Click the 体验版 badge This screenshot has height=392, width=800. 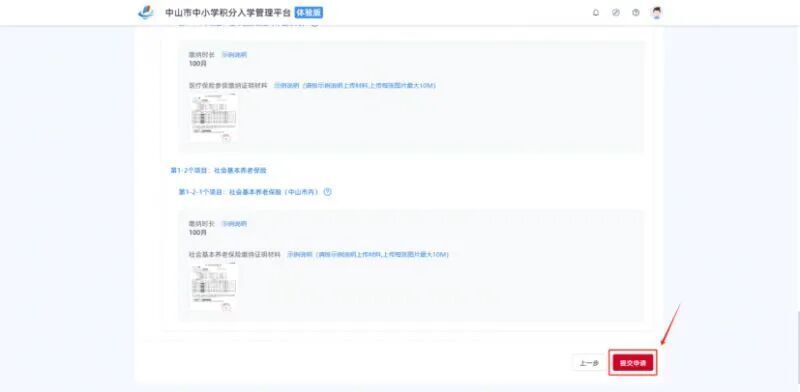click(309, 13)
